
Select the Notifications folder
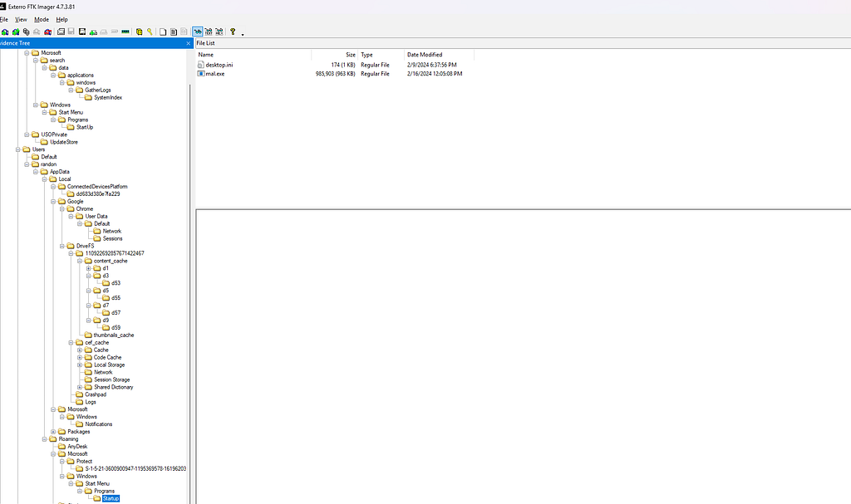point(99,424)
